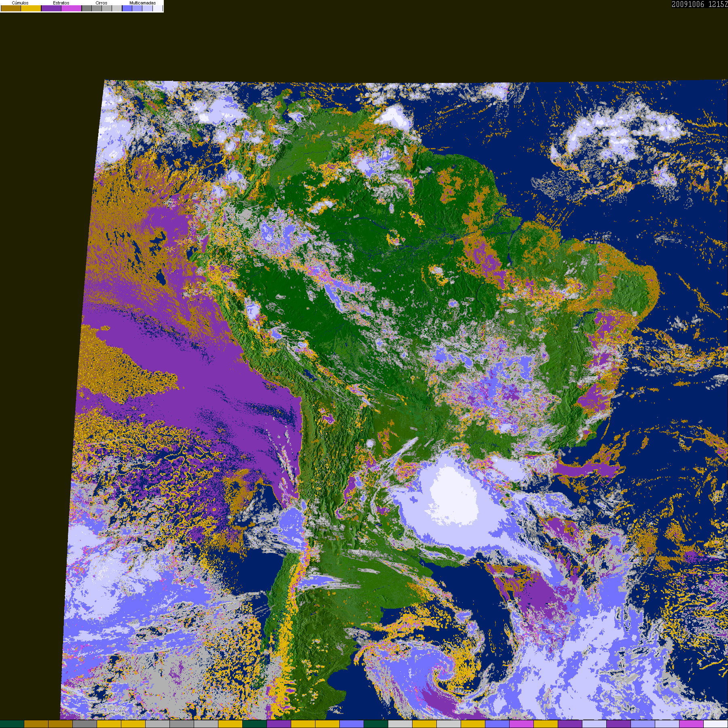
Task: Click the Estratos legend label
Action: tap(61, 3)
